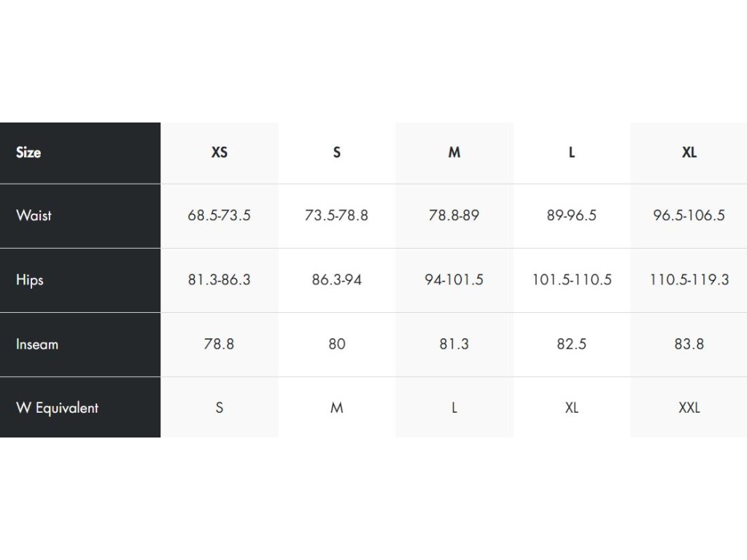The height and width of the screenshot is (560, 747).
Task: Click the Hips row label
Action: [30, 280]
